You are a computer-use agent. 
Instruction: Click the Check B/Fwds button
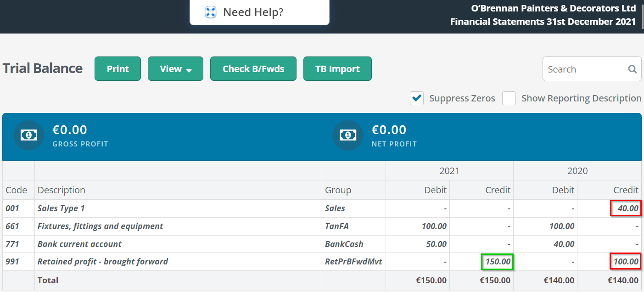coord(253,69)
